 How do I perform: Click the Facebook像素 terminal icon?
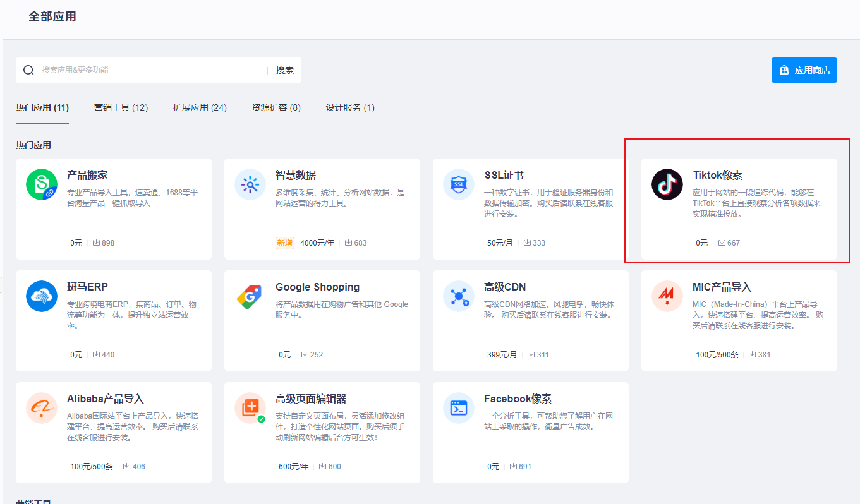click(x=459, y=408)
